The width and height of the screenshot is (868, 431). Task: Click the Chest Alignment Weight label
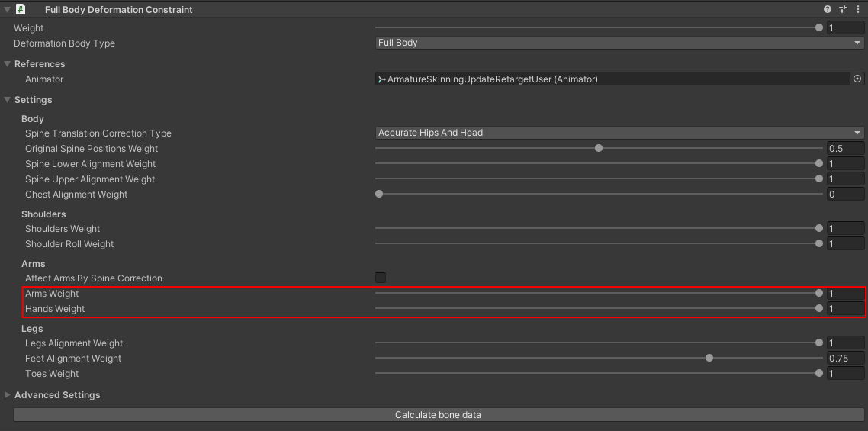pos(76,195)
